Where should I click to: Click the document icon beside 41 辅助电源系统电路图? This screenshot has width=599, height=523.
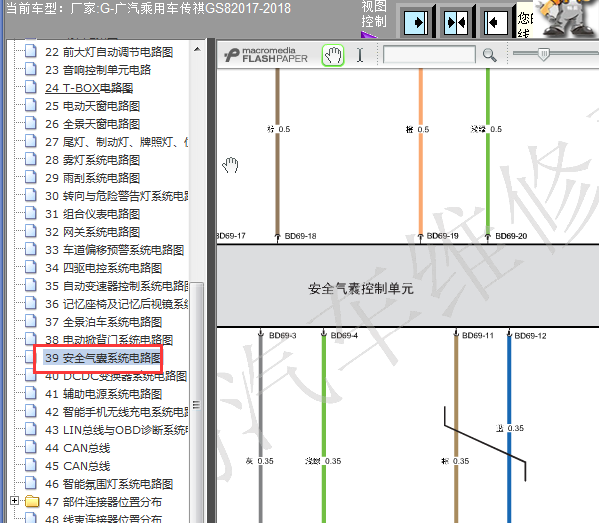coord(31,393)
